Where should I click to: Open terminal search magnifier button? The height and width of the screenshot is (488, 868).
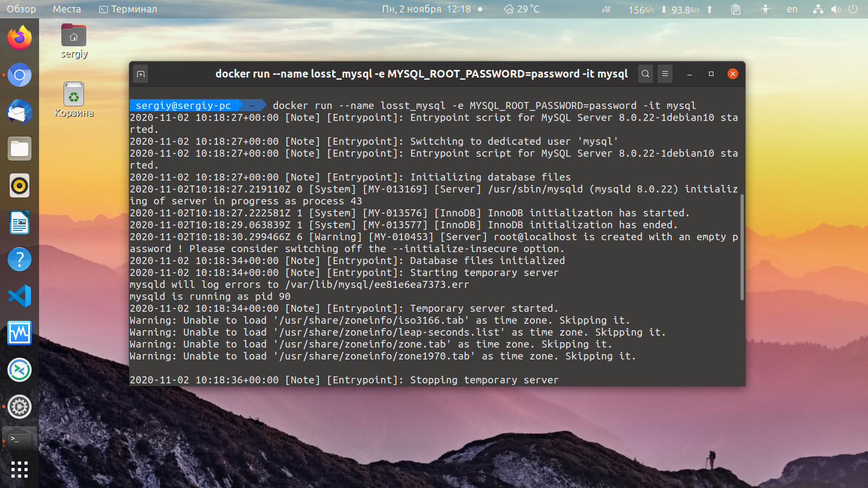pos(646,74)
